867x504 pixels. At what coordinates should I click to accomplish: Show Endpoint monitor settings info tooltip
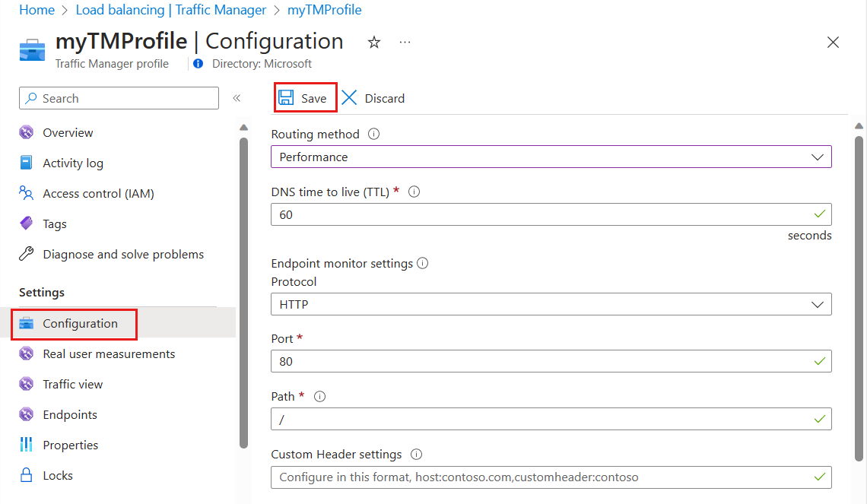click(x=422, y=263)
